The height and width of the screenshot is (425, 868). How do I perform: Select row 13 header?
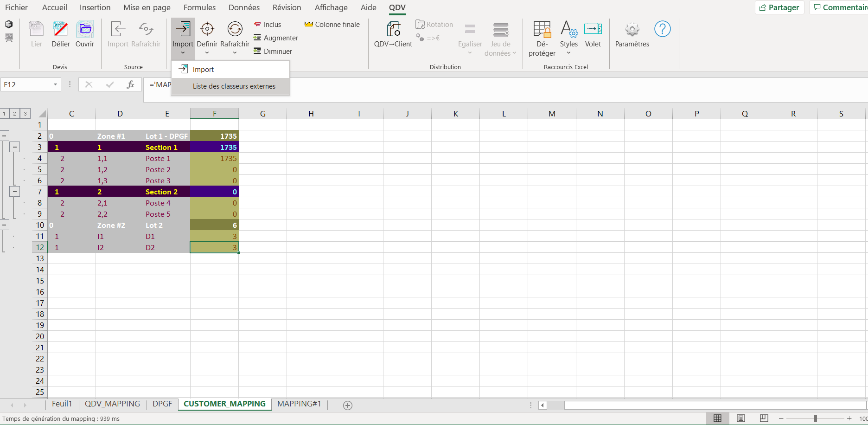(40, 258)
